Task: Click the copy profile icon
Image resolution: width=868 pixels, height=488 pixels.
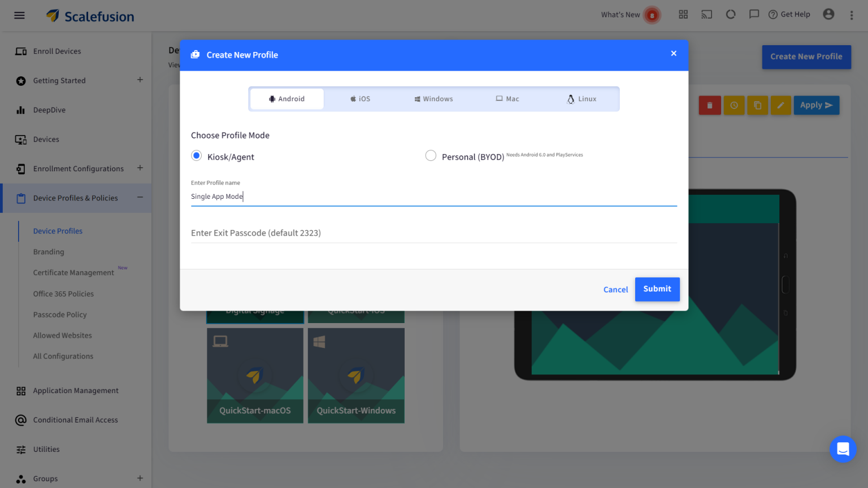Action: [757, 105]
